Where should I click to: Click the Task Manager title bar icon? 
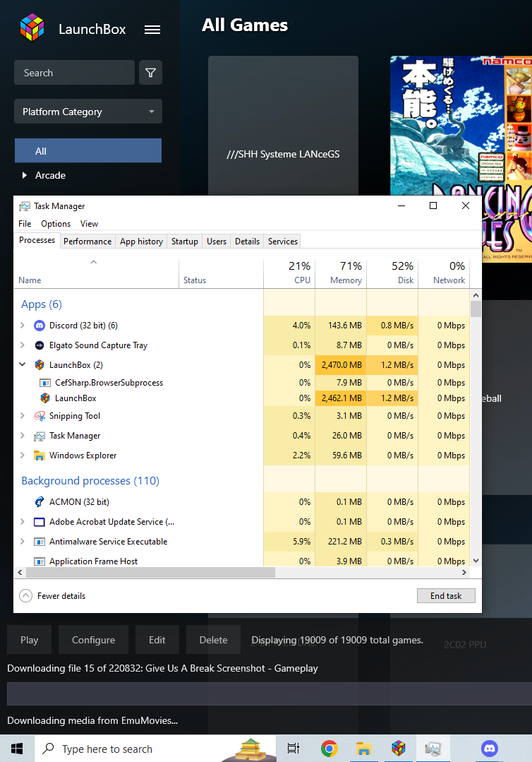24,206
